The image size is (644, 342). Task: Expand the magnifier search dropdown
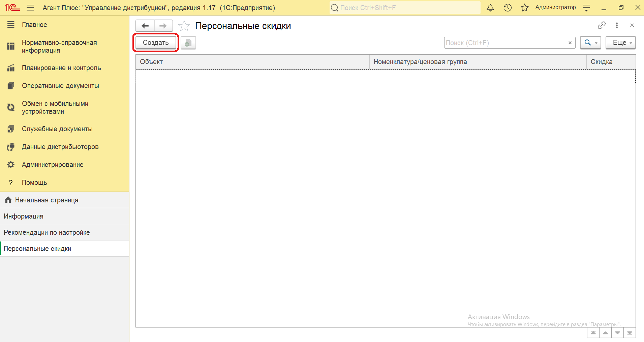click(x=590, y=43)
